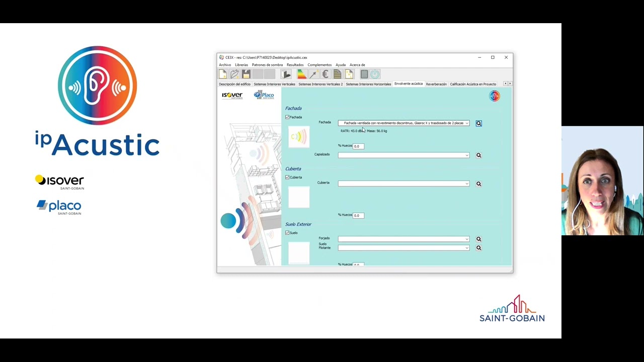Switch to the Reverberación tab

tap(436, 84)
